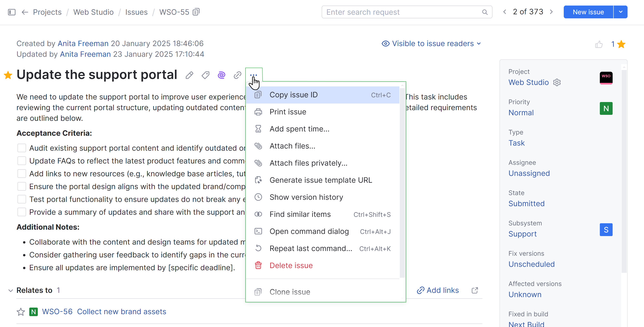Collapse the 'Relates to' section
This screenshot has height=327, width=644.
tap(10, 290)
